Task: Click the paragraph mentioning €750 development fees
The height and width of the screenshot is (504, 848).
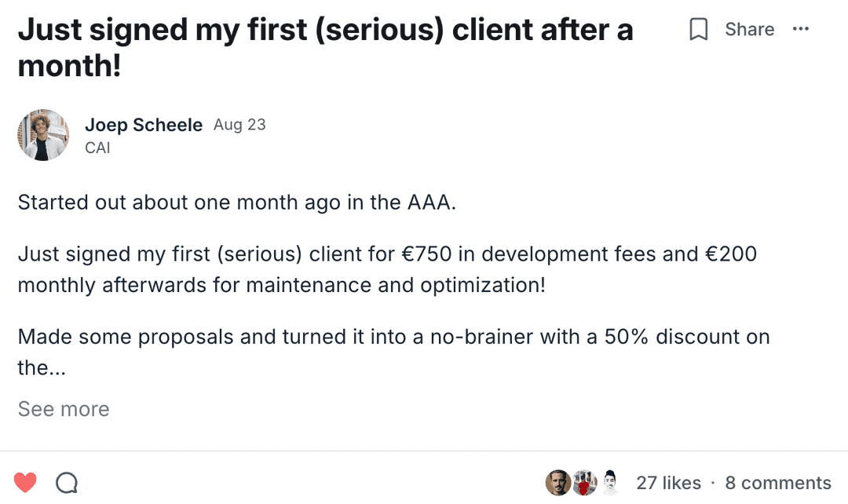Action: tap(387, 269)
